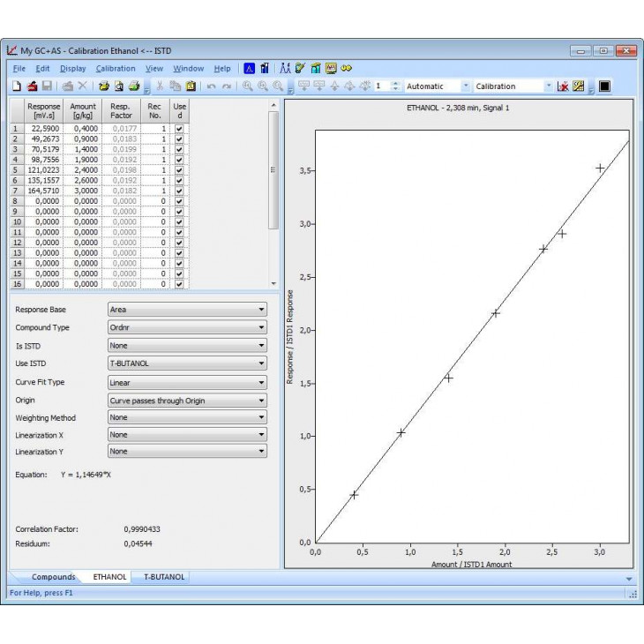Click the Undo arrow icon
This screenshot has height=644, width=644.
pos(212,86)
